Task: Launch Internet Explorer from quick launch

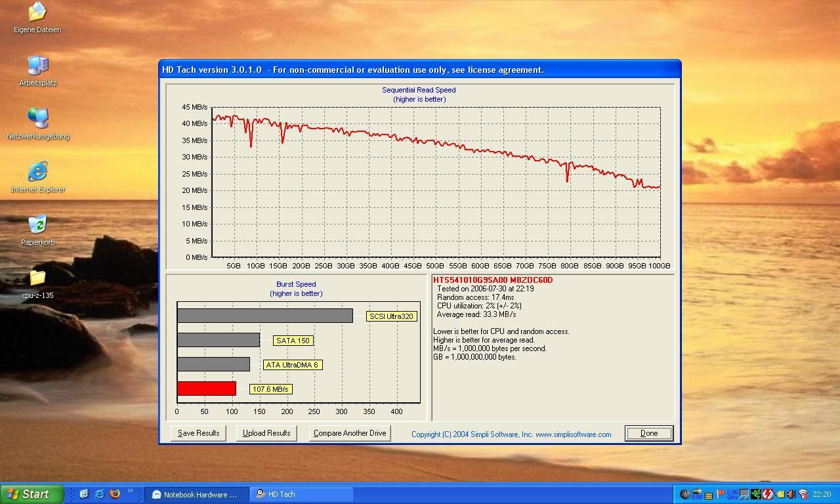Action: pos(100,494)
